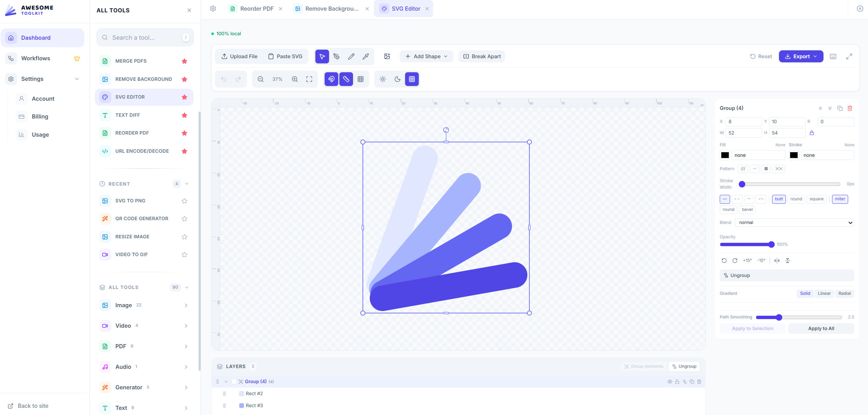Screen dimensions: 868x415
Task: Click the Undo arrow icon
Action: click(224, 79)
